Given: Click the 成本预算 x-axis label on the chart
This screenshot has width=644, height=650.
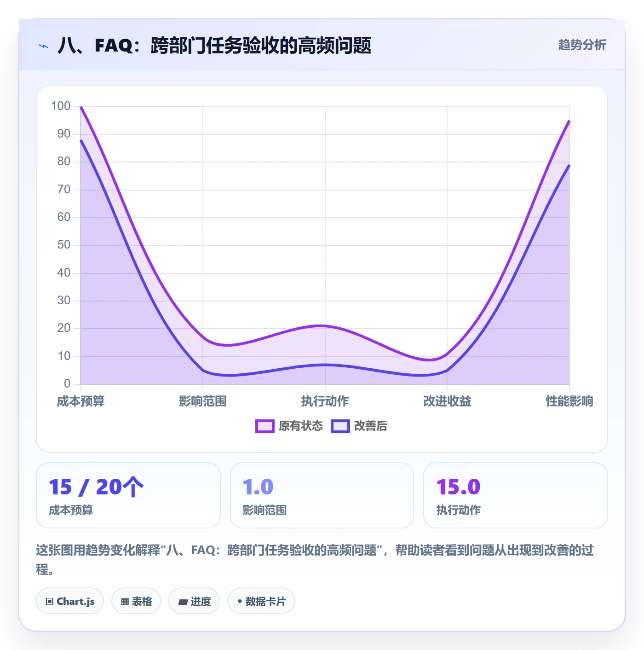Looking at the screenshot, I should click(x=80, y=401).
